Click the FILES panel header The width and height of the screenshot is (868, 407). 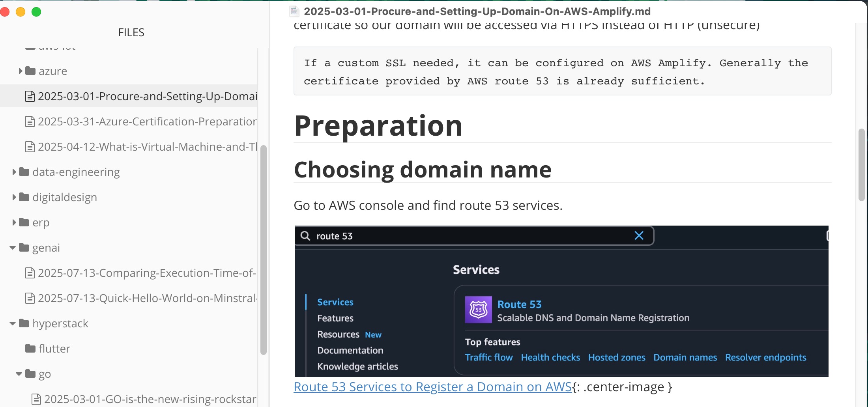click(131, 32)
